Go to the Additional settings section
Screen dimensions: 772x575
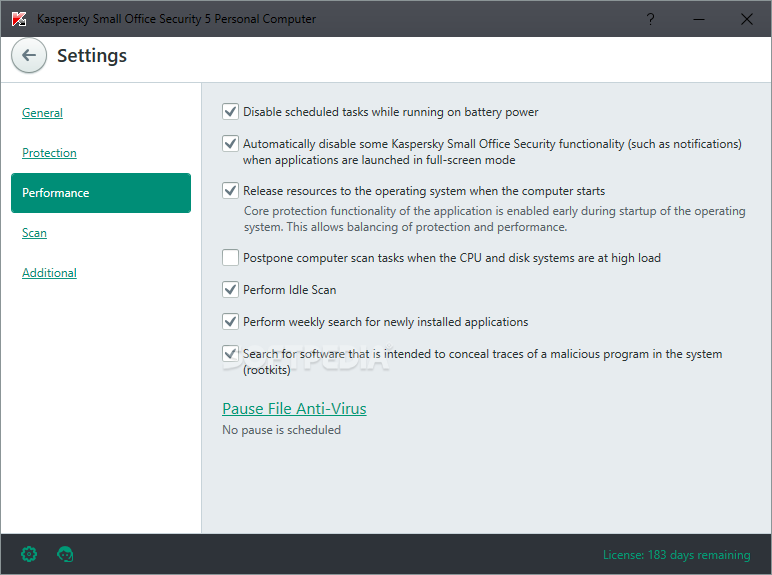[49, 273]
